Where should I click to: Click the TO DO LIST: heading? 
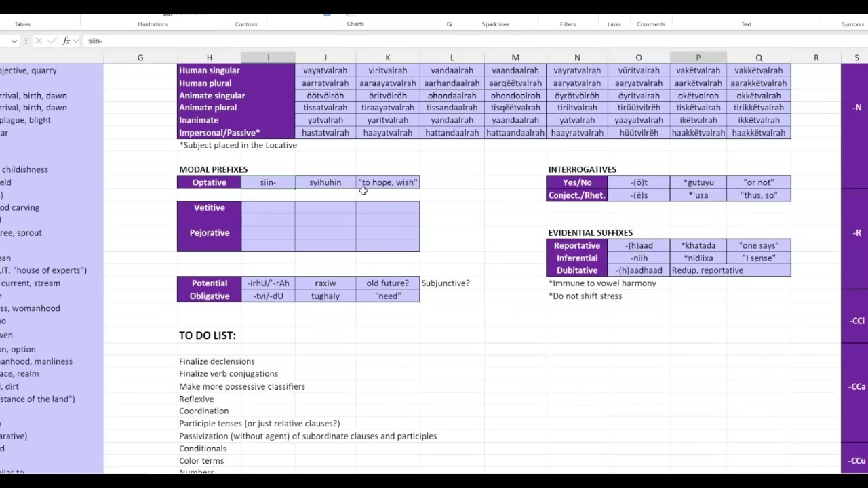(208, 335)
